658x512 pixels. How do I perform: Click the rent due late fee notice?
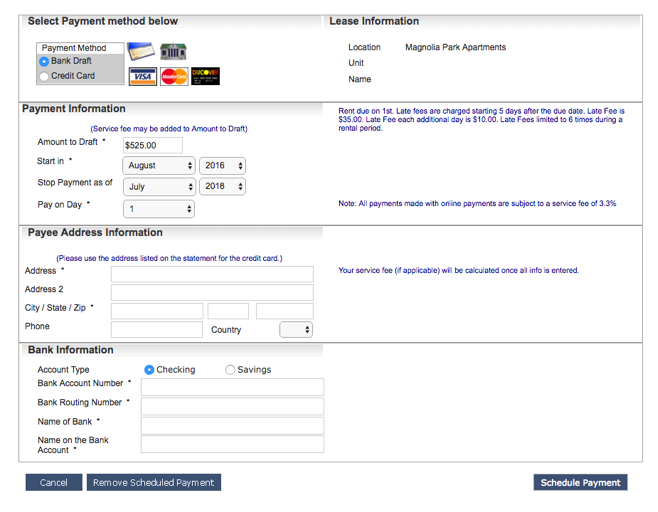481,120
